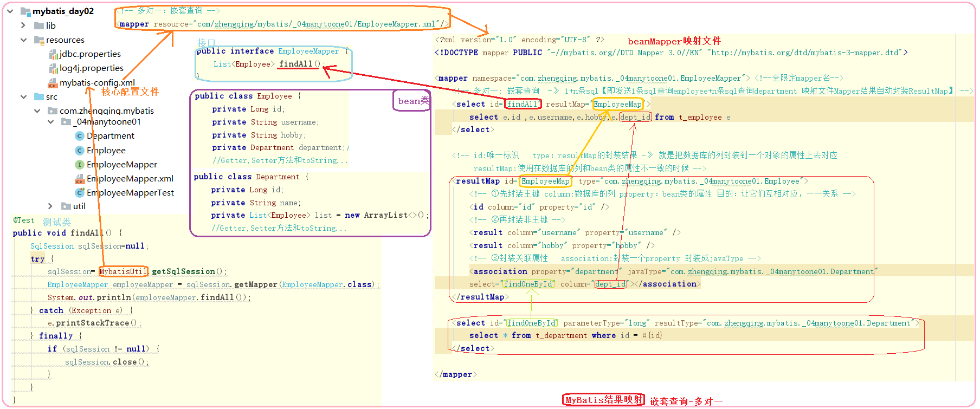The image size is (980, 409).
Task: Click association property "department" line
Action: point(674,271)
